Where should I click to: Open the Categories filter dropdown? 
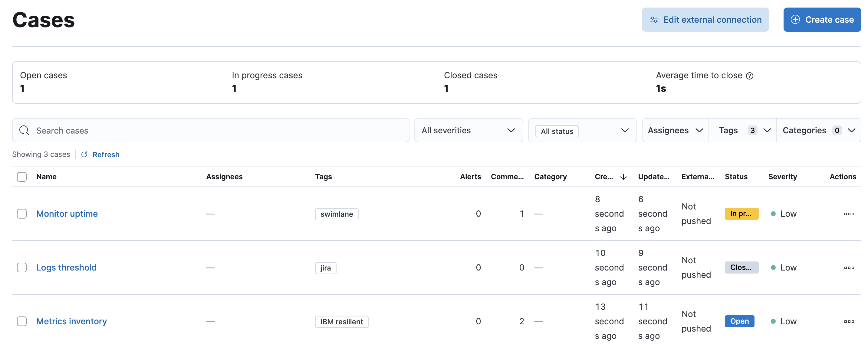(x=819, y=130)
